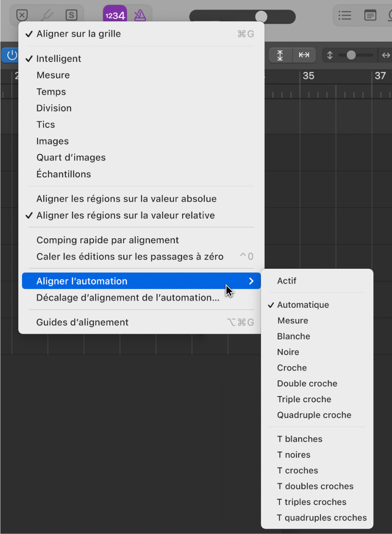The height and width of the screenshot is (534, 392).
Task: Select the vertical auto-zoom icon
Action: click(280, 55)
